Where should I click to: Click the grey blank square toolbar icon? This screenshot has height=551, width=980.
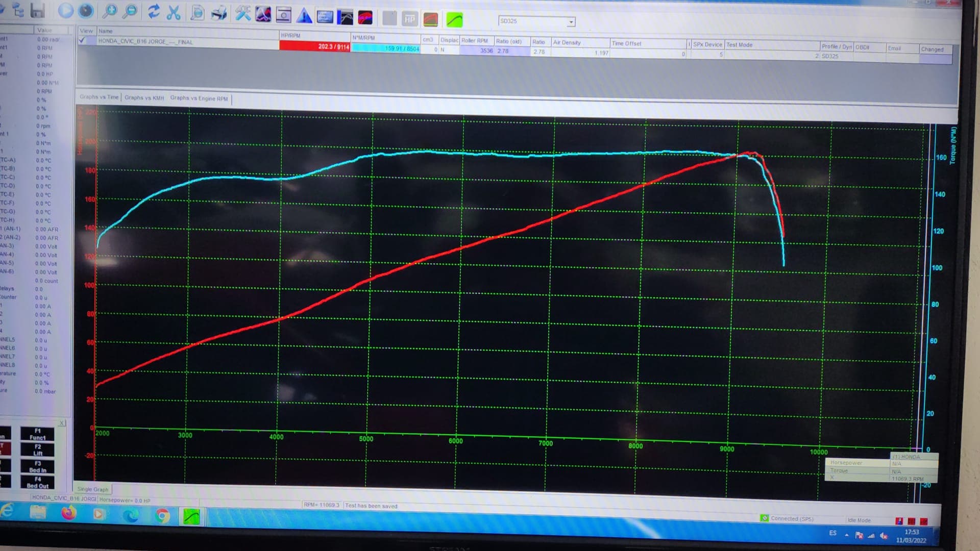click(389, 18)
